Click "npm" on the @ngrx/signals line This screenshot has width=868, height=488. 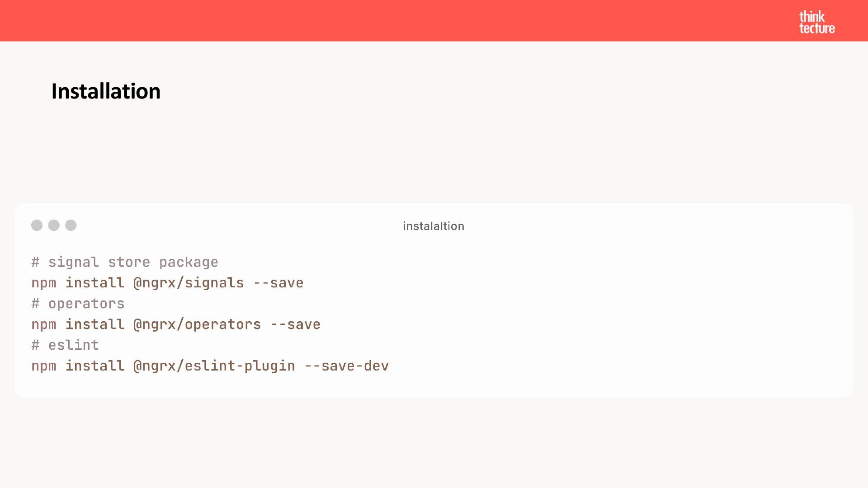pyautogui.click(x=44, y=283)
